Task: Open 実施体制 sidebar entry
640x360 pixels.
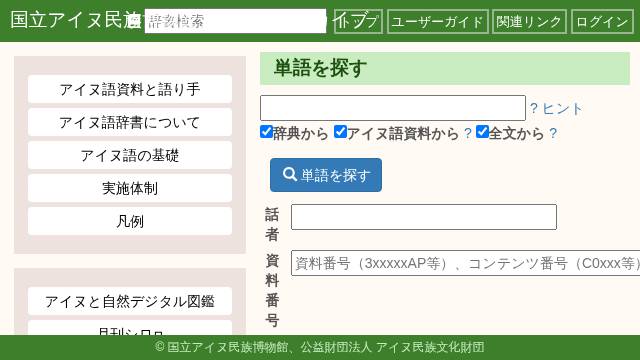Action: point(130,188)
